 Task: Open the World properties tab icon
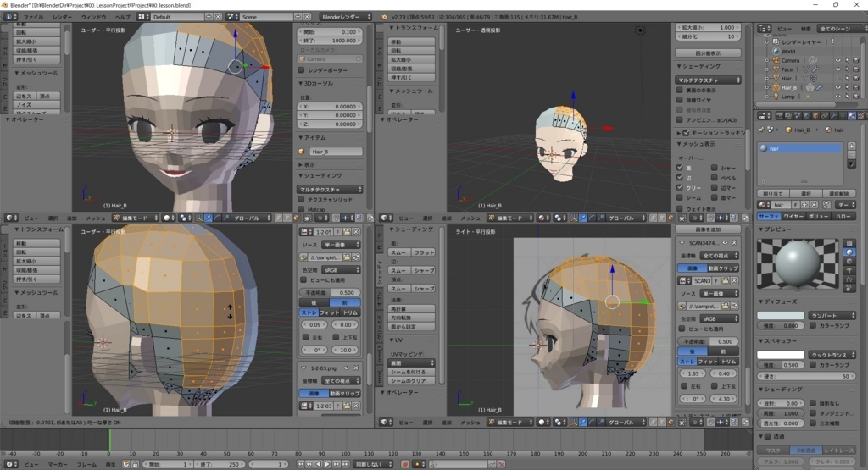[x=806, y=116]
